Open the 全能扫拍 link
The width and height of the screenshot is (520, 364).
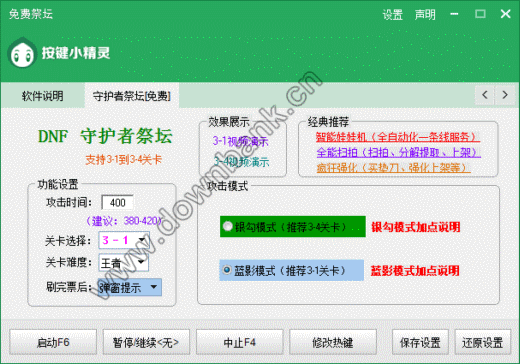[399, 152]
